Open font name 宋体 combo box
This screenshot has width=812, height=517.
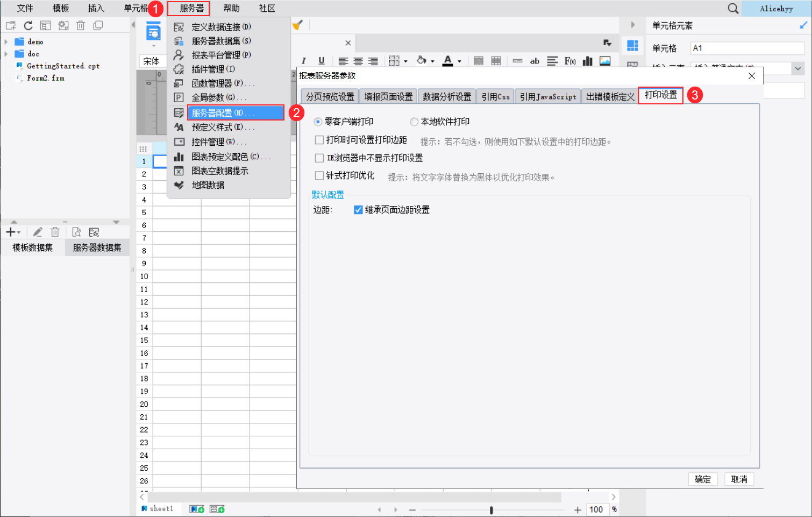click(153, 61)
